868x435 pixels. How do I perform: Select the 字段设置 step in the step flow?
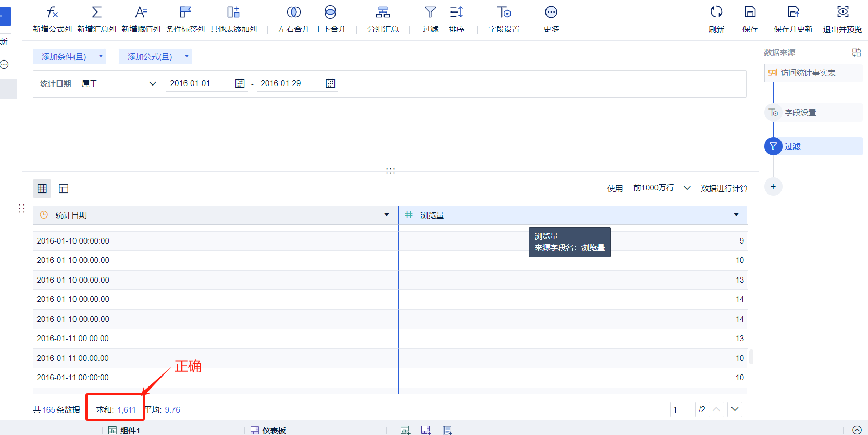(x=813, y=113)
